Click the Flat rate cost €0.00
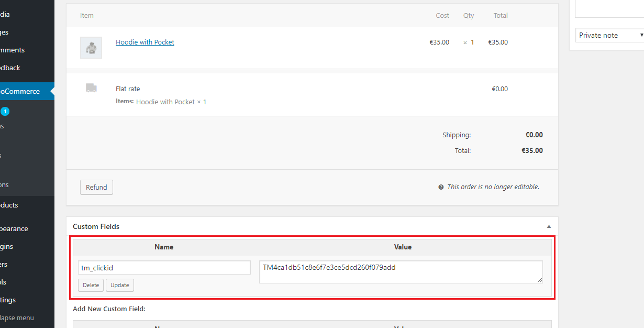 [x=499, y=89]
